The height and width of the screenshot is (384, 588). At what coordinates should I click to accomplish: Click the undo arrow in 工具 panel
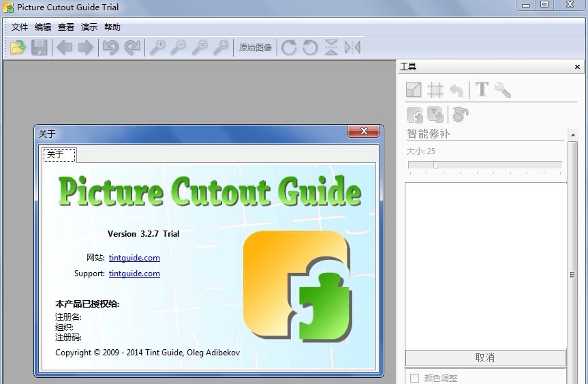pyautogui.click(x=457, y=91)
